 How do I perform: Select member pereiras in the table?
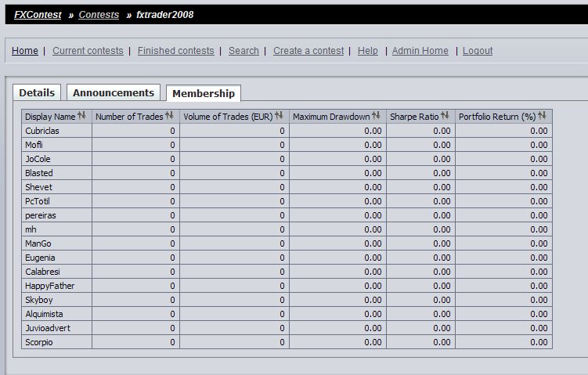40,215
